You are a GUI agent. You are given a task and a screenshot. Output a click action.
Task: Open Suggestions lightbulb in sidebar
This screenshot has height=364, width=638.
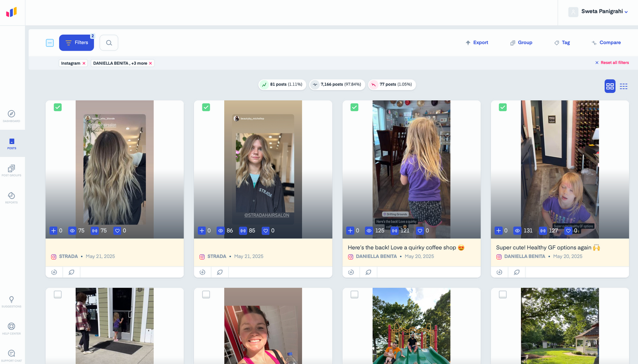[x=11, y=302]
